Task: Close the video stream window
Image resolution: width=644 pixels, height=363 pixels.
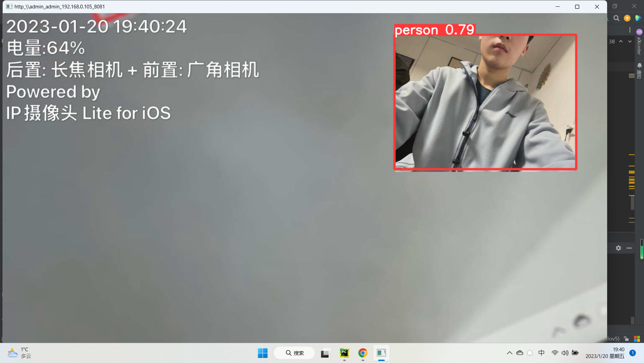Action: (597, 6)
